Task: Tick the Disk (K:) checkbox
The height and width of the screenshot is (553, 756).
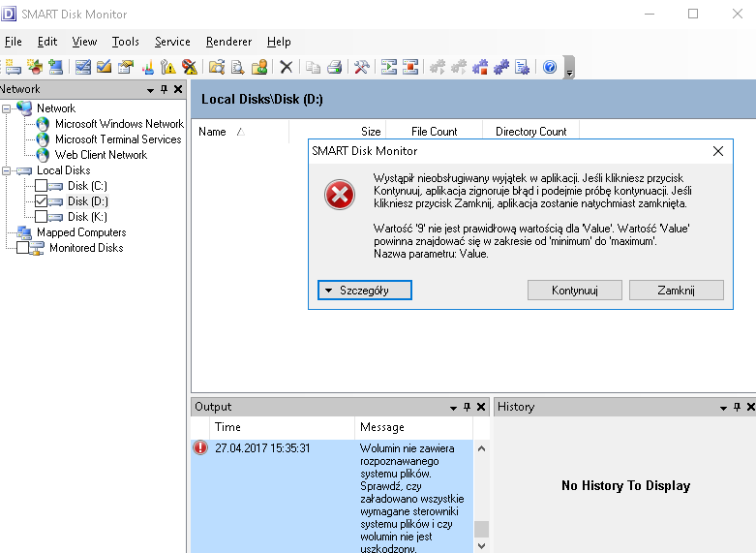Action: [41, 217]
